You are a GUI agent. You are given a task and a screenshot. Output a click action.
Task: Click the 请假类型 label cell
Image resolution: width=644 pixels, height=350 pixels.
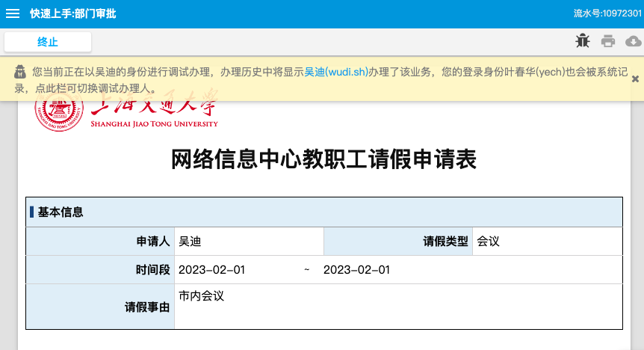pyautogui.click(x=398, y=242)
